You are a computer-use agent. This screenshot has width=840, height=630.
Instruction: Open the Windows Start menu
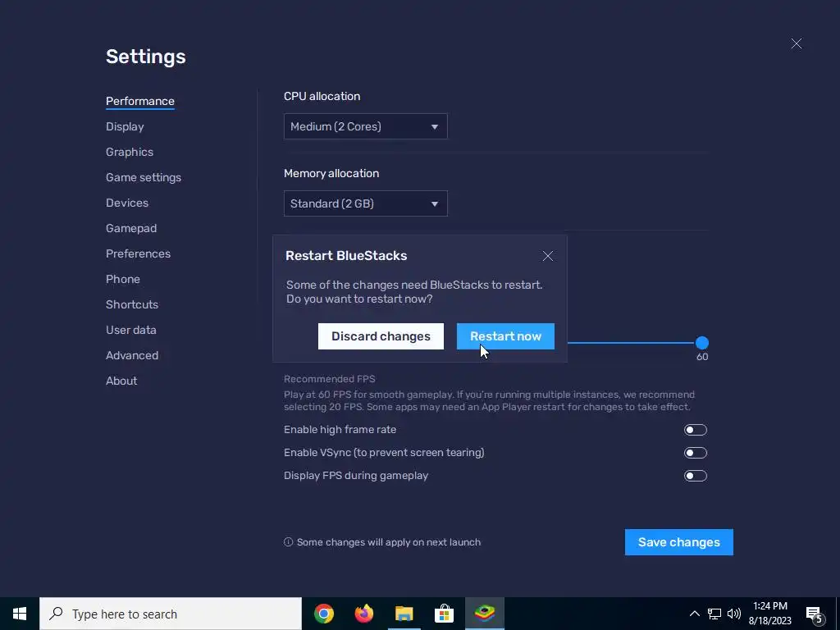click(x=20, y=614)
